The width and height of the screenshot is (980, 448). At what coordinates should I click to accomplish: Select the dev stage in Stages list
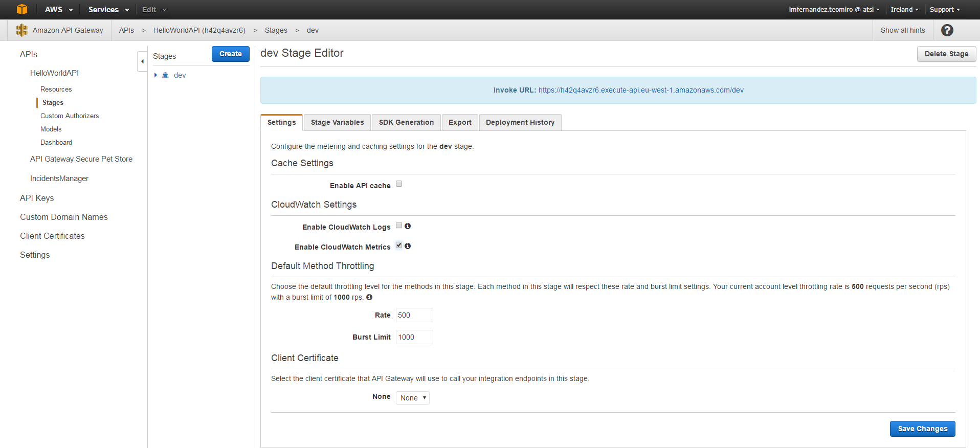(x=180, y=75)
